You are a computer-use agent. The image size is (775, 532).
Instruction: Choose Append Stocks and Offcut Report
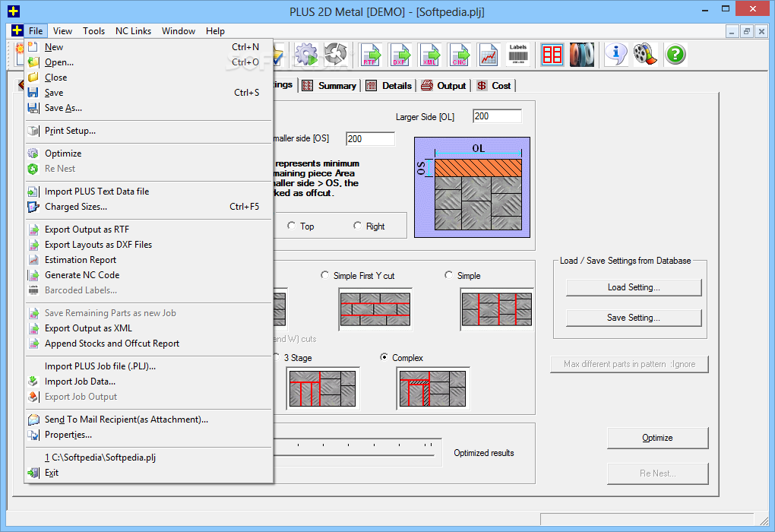click(149, 344)
